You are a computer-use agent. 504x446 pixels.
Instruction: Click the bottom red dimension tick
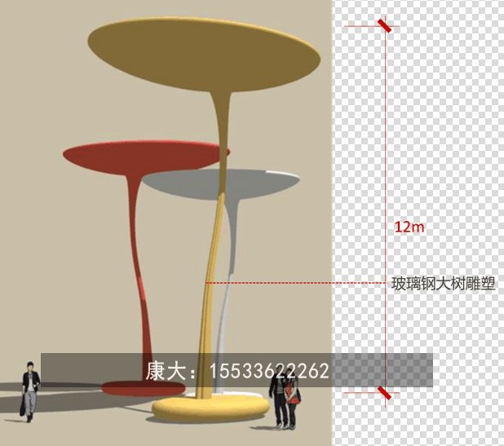click(x=385, y=394)
